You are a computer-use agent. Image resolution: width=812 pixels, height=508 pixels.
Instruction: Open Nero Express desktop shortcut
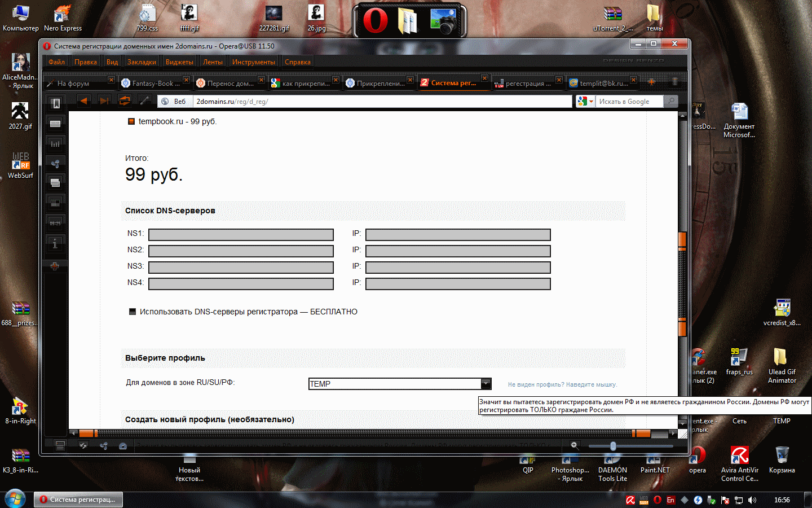coord(63,18)
